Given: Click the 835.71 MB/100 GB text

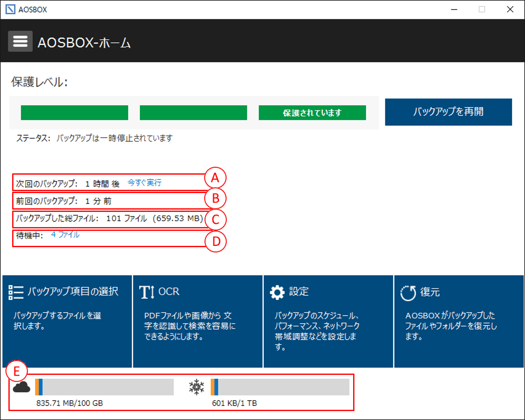Looking at the screenshot, I should point(70,403).
